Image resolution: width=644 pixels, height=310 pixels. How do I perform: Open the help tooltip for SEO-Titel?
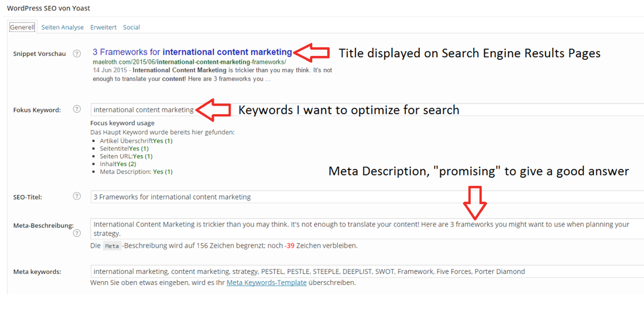point(77,196)
